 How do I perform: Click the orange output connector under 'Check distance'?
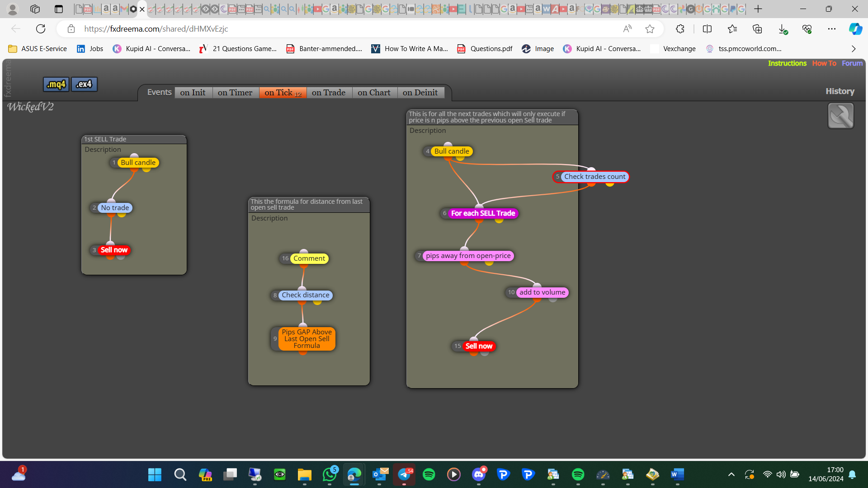tap(302, 302)
